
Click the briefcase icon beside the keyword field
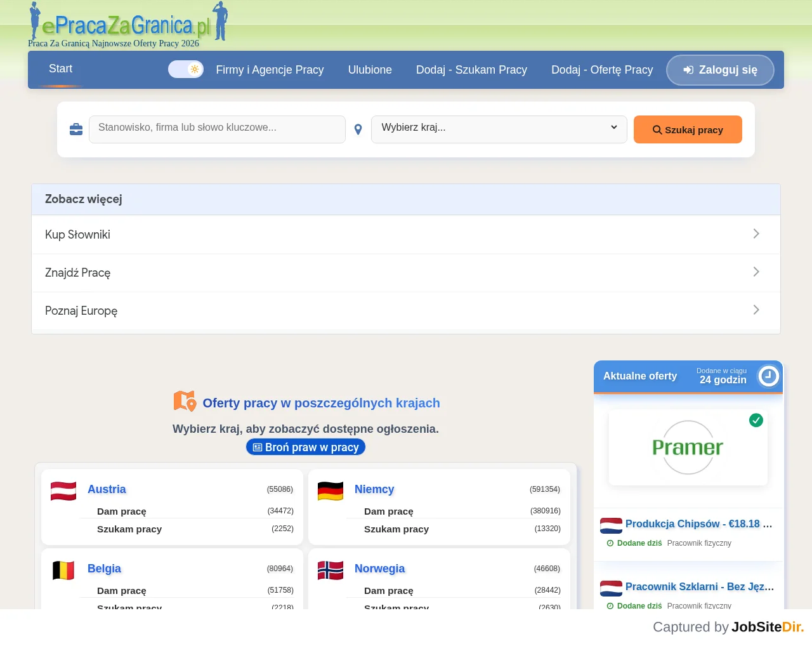click(76, 129)
